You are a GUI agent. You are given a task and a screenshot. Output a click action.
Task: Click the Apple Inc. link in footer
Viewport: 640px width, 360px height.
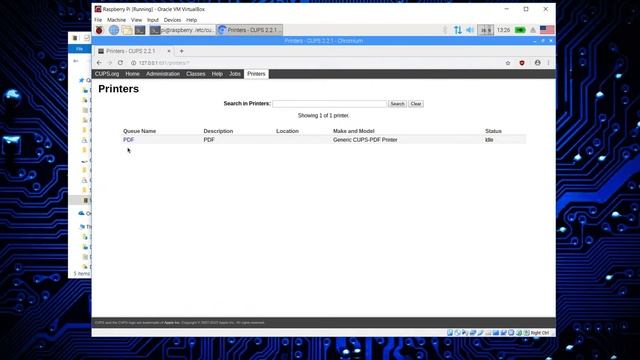tap(172, 323)
